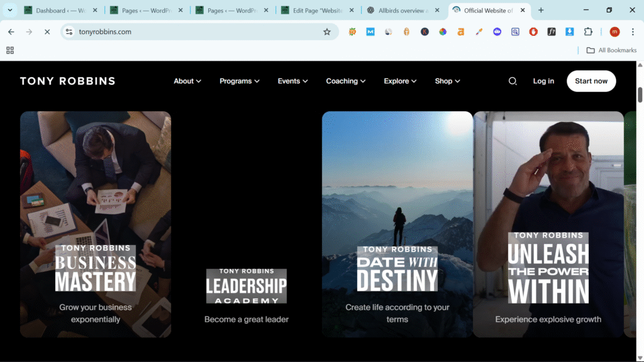Click the site information icon in address bar
This screenshot has width=644, height=362.
69,32
